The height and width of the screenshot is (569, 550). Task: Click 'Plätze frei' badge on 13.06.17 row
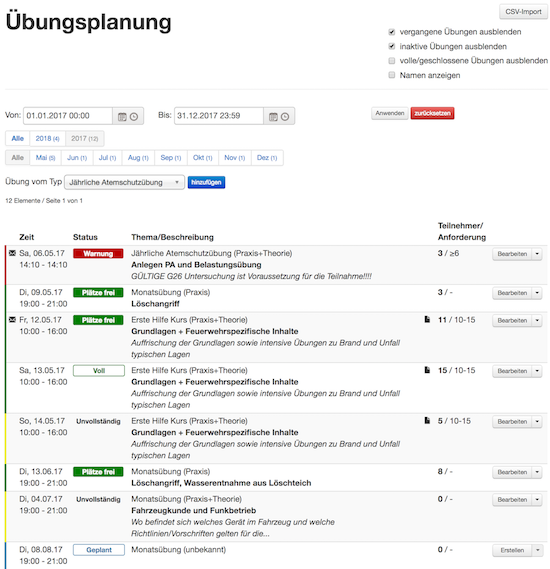98,472
